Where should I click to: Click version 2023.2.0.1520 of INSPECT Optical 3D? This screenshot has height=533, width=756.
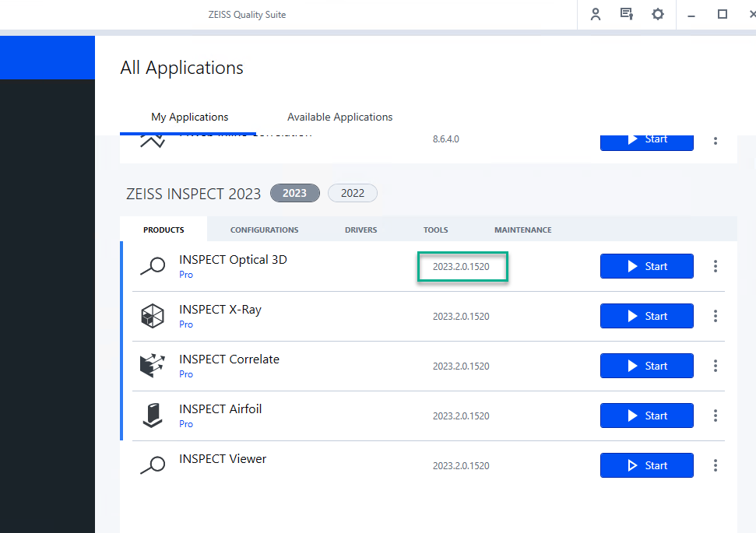click(461, 266)
